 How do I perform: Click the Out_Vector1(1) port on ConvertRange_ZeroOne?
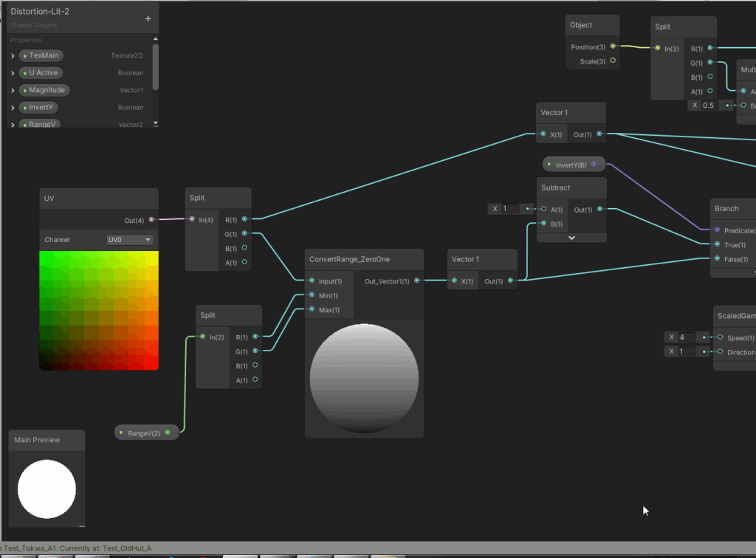[417, 280]
